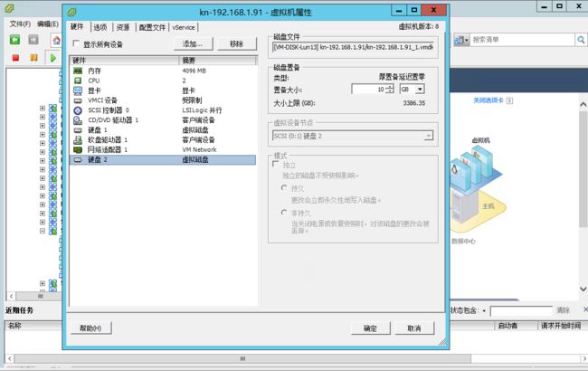Click the vSphere client app icon
This screenshot has height=371, width=588.
point(9,8)
